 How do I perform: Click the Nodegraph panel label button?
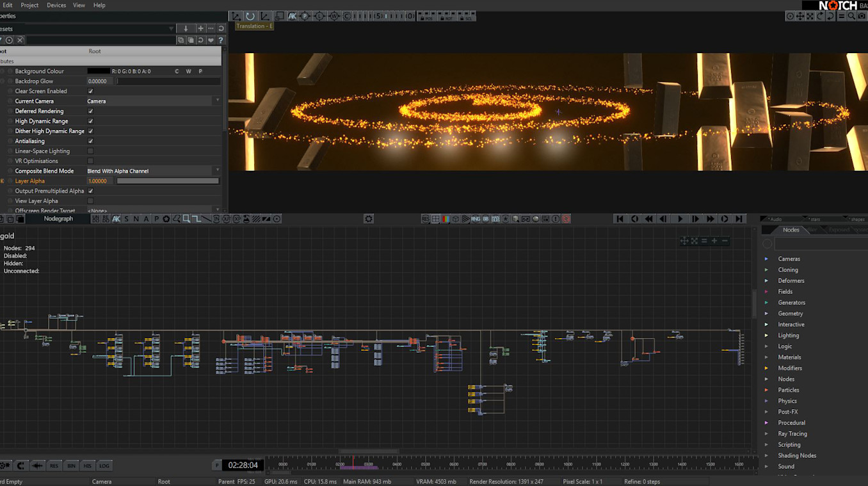(x=58, y=219)
